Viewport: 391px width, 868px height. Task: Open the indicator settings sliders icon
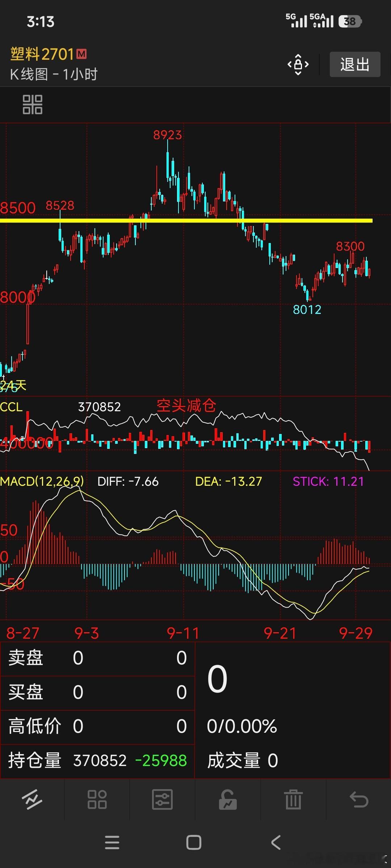coord(162,799)
